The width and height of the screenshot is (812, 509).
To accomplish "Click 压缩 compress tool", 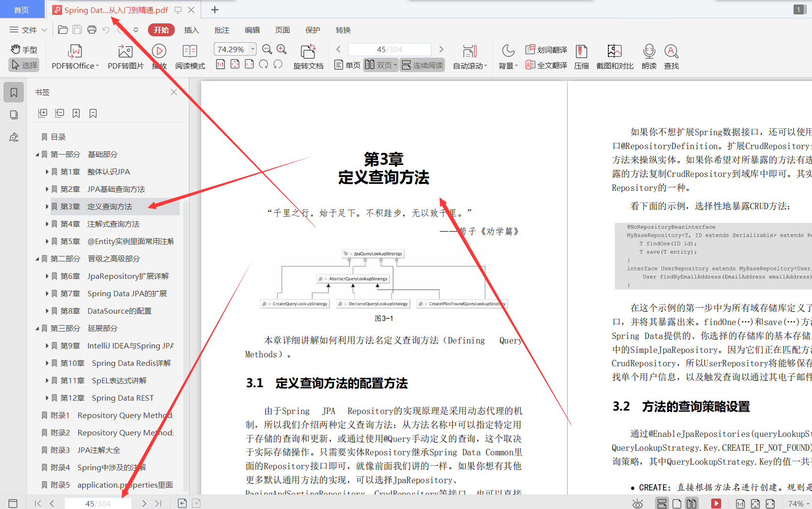I will pos(582,57).
